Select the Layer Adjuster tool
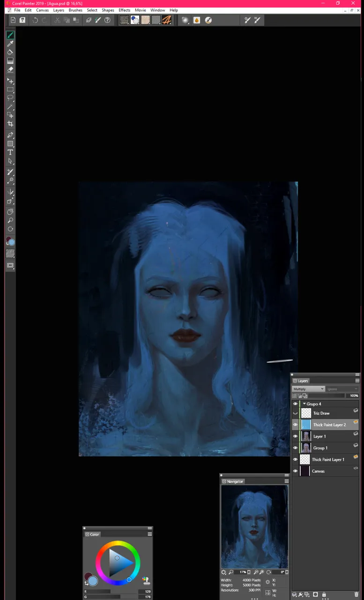Image resolution: width=364 pixels, height=600 pixels. coord(10,81)
